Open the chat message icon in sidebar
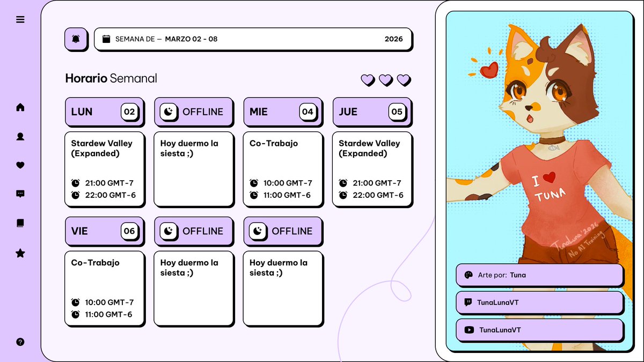The image size is (644, 362). tap(20, 194)
